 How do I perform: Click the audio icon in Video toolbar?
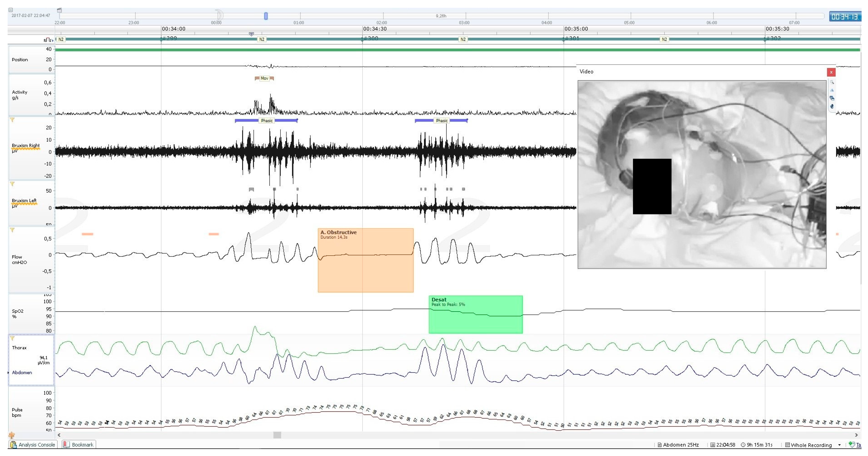(832, 106)
